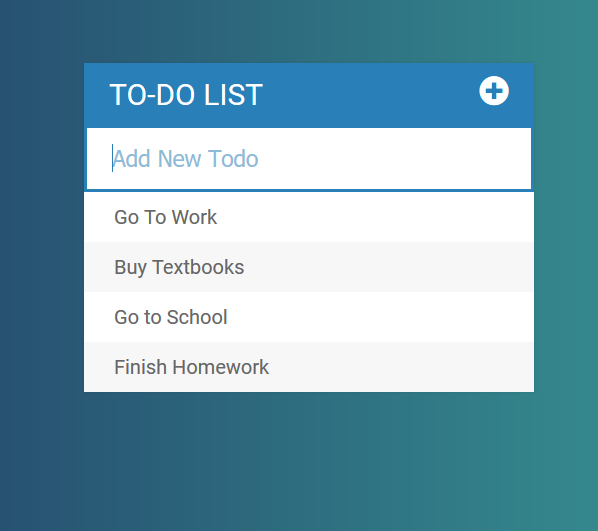Select the Go to School item
The height and width of the screenshot is (531, 598).
309,317
